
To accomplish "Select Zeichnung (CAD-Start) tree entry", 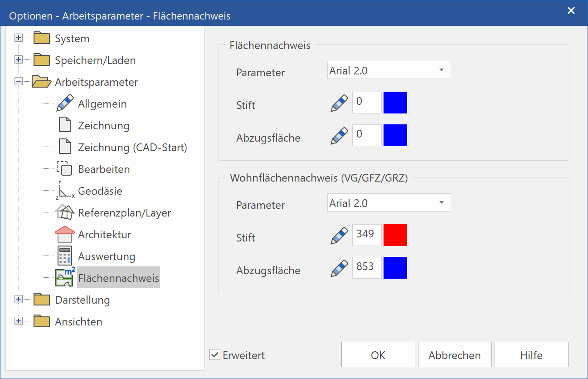I will 132,148.
